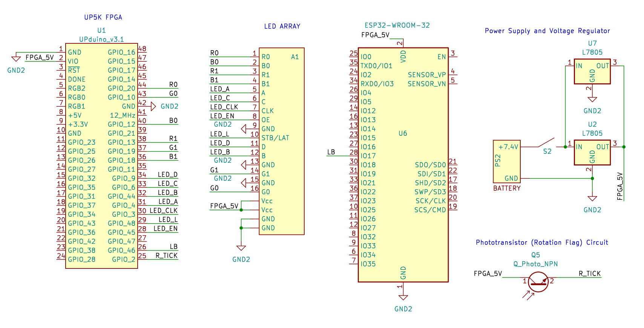The height and width of the screenshot is (328, 644).
Task: Select ground symbol under U7 regulator
Action: coord(592,100)
